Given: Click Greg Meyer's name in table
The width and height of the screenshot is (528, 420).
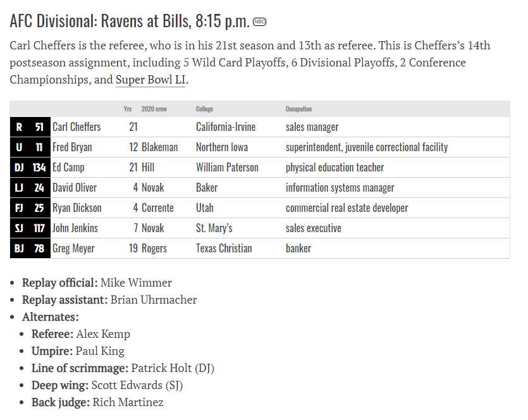Looking at the screenshot, I should click(x=73, y=249).
